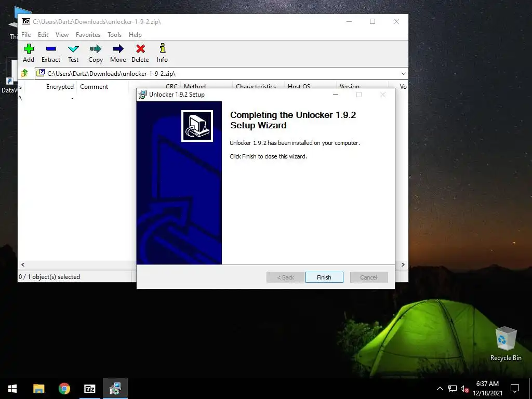532x399 pixels.
Task: Open the File menu in 7-Zip
Action: click(x=26, y=35)
